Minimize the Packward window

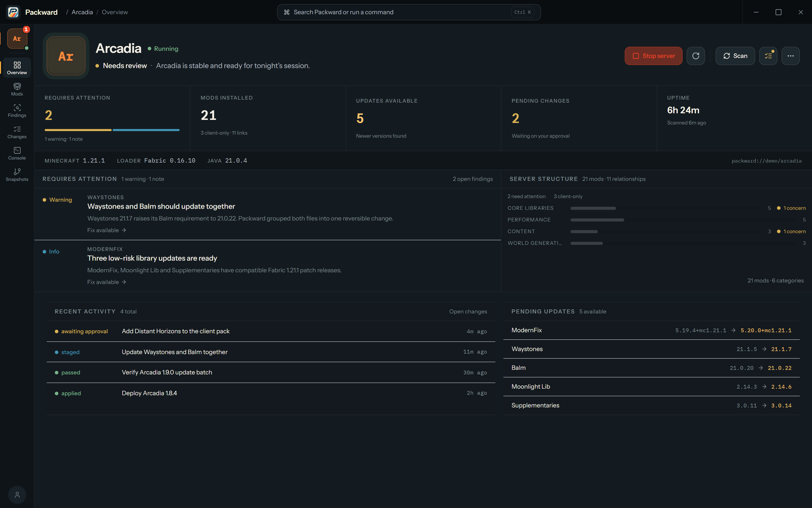756,12
